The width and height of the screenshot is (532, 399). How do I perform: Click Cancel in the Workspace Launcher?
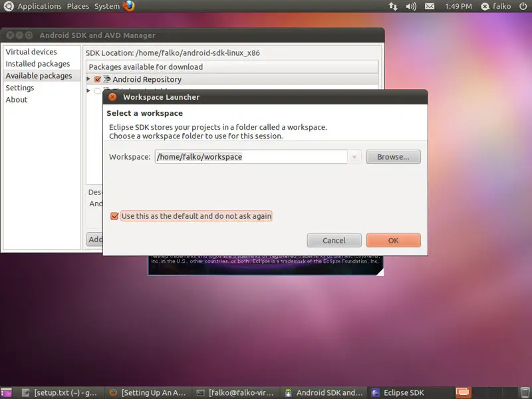334,240
